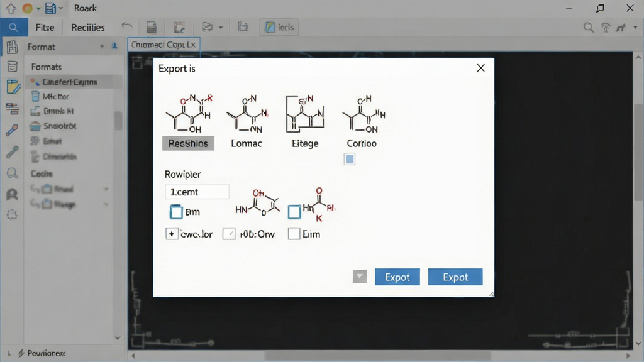The height and width of the screenshot is (362, 644).
Task: Click the magnifier icon near the wifi icon
Action: [x=589, y=28]
